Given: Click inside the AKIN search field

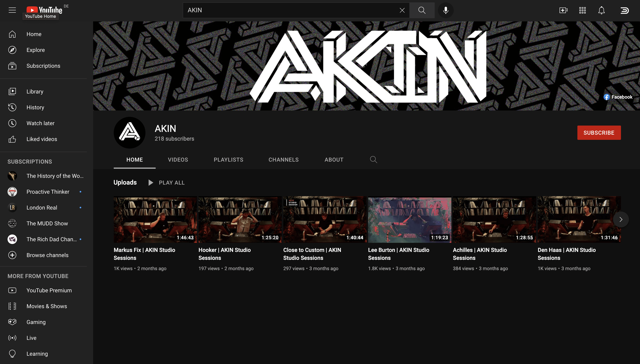Looking at the screenshot, I should [290, 10].
